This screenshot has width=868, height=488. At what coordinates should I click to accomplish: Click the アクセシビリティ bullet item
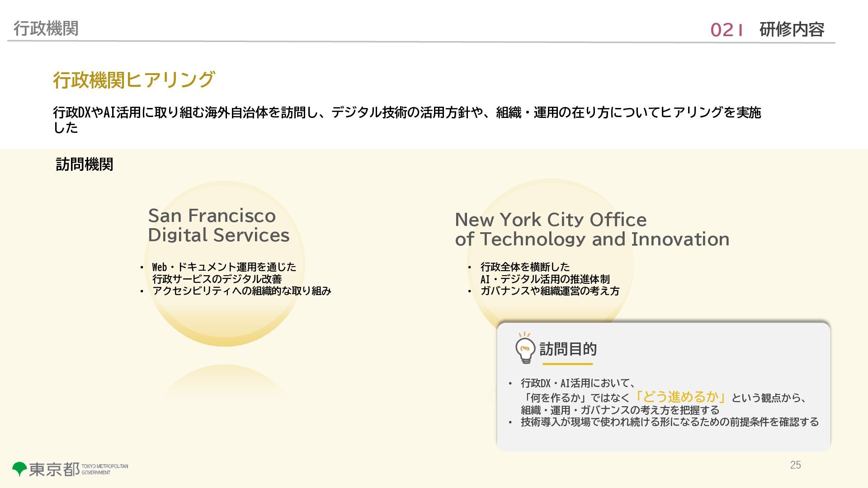[x=241, y=291]
